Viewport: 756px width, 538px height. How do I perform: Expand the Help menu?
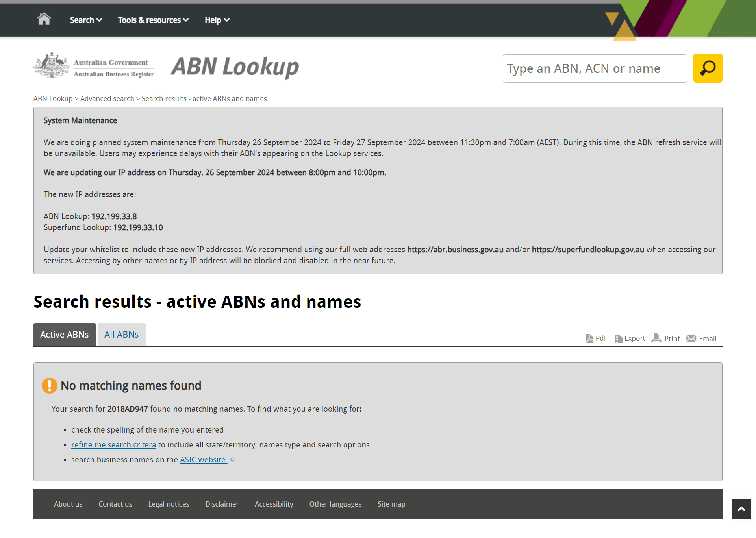pos(217,20)
